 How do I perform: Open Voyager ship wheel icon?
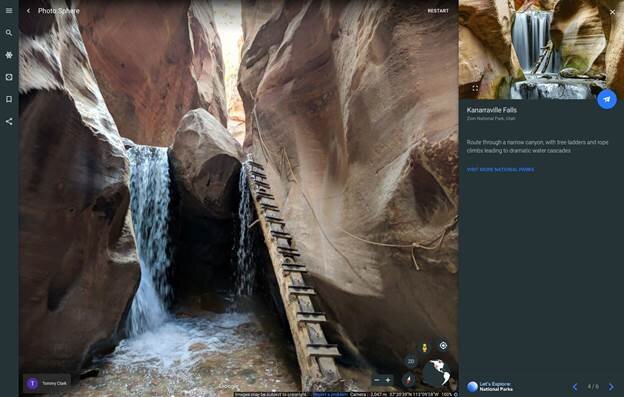point(9,55)
